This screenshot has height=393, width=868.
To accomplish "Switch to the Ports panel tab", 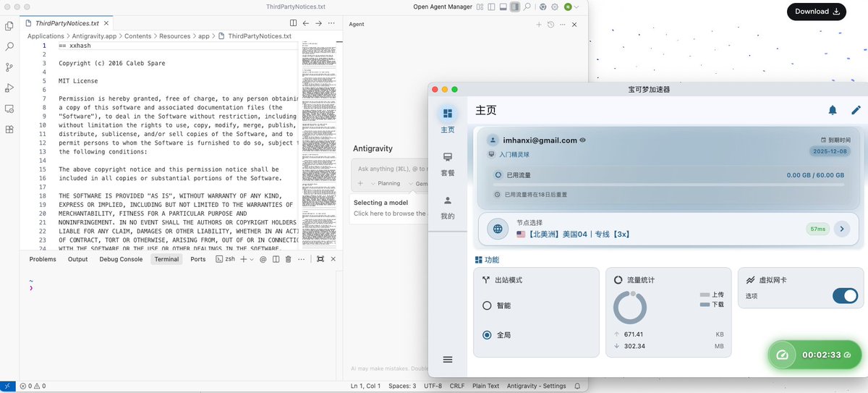I will click(x=198, y=259).
